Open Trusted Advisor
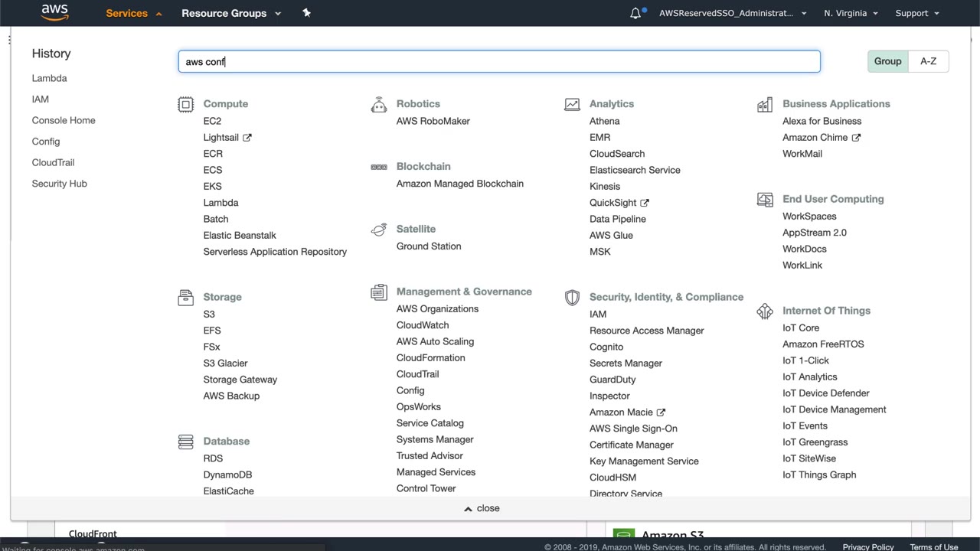 tap(430, 456)
